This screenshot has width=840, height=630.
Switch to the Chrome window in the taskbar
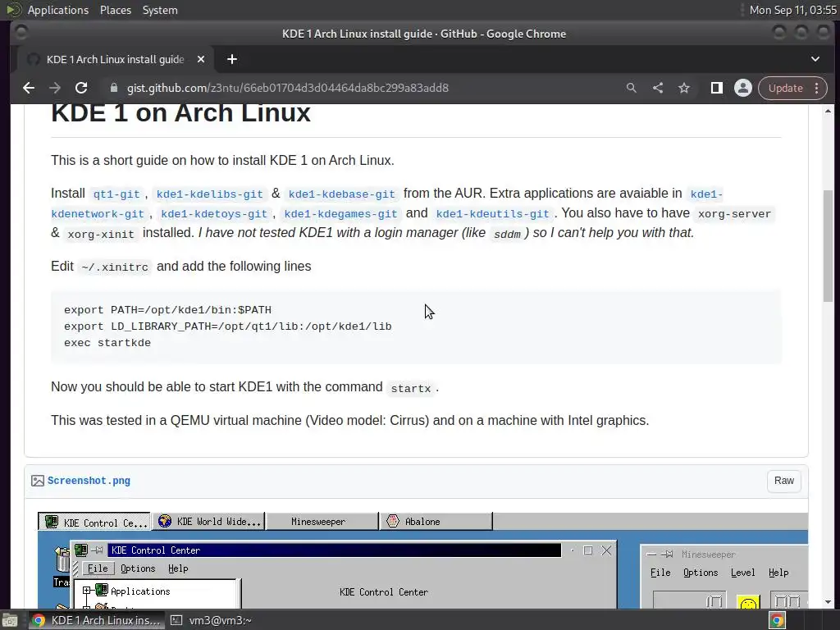pyautogui.click(x=97, y=620)
